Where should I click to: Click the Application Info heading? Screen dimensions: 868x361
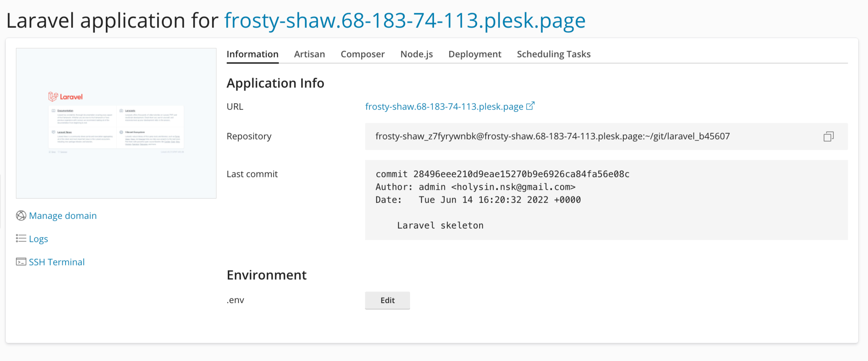[275, 83]
